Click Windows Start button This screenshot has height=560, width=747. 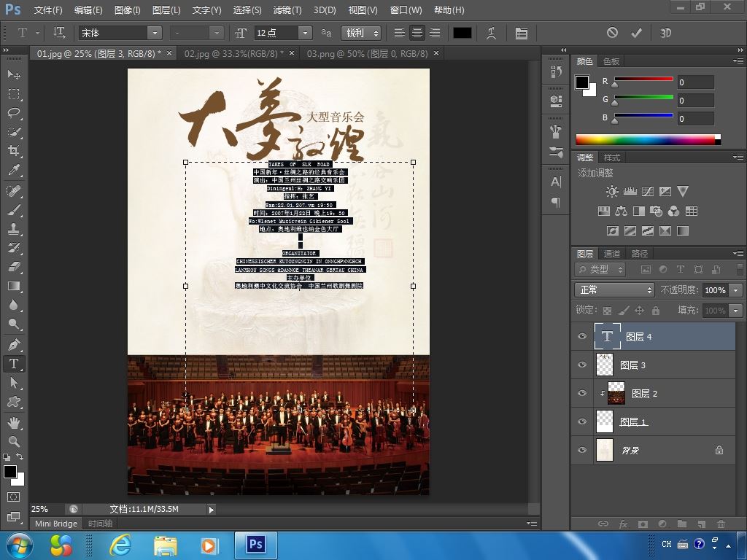pyautogui.click(x=20, y=545)
